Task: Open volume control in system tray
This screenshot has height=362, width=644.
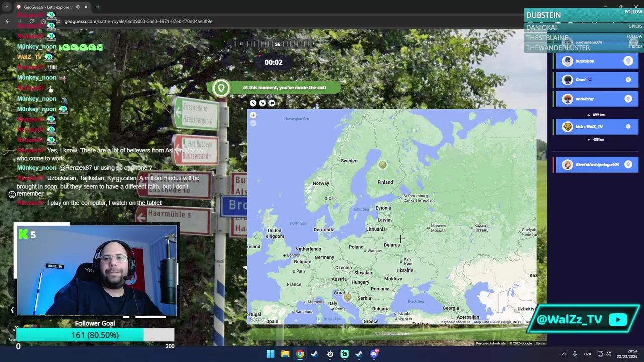Action: point(608,354)
